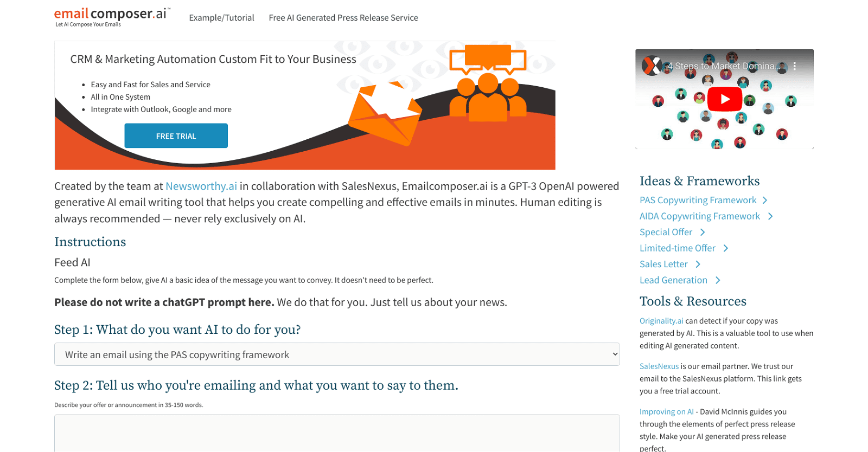Play the "4 Steps to Market Domination" video
Viewport: 868px width, 452px height.
725,99
